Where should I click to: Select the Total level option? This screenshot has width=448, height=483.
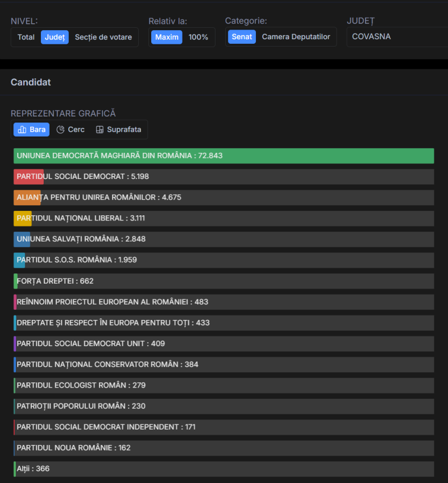click(26, 38)
